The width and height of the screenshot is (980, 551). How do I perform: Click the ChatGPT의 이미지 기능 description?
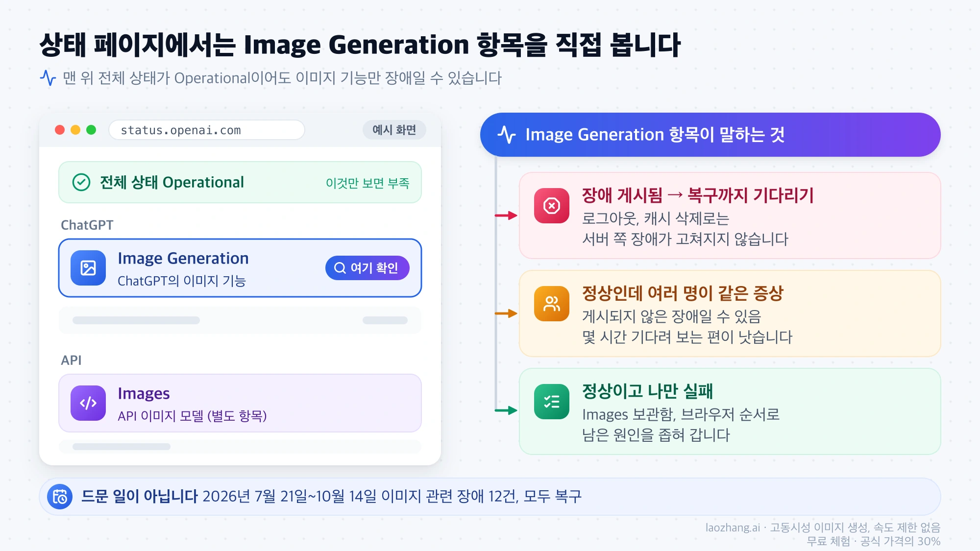181,281
